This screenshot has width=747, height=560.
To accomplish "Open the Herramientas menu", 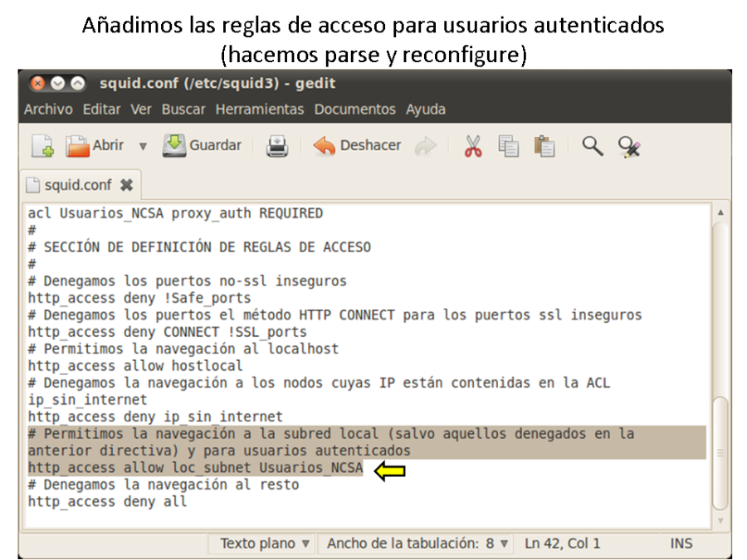I will pos(260,110).
